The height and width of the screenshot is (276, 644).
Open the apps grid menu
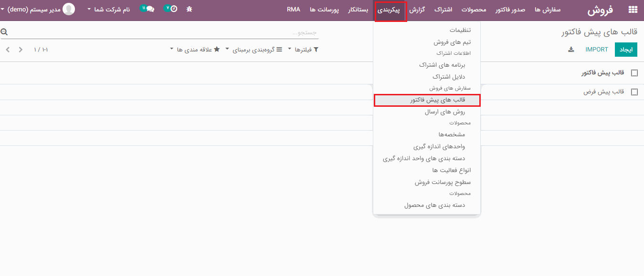point(632,9)
